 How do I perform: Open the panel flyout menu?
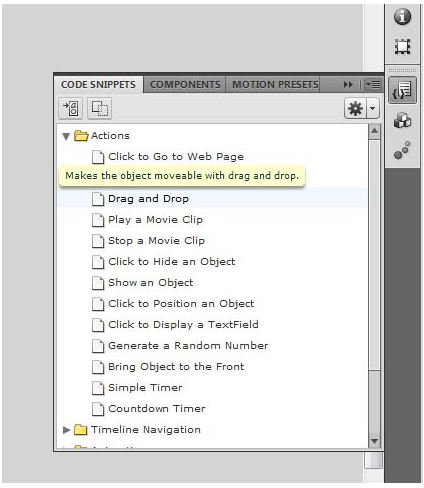[x=373, y=84]
